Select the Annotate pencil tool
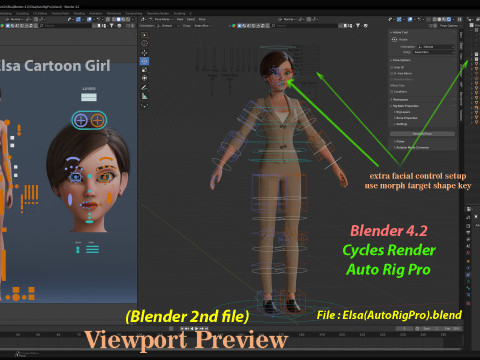This screenshot has width=480, height=360. click(144, 88)
